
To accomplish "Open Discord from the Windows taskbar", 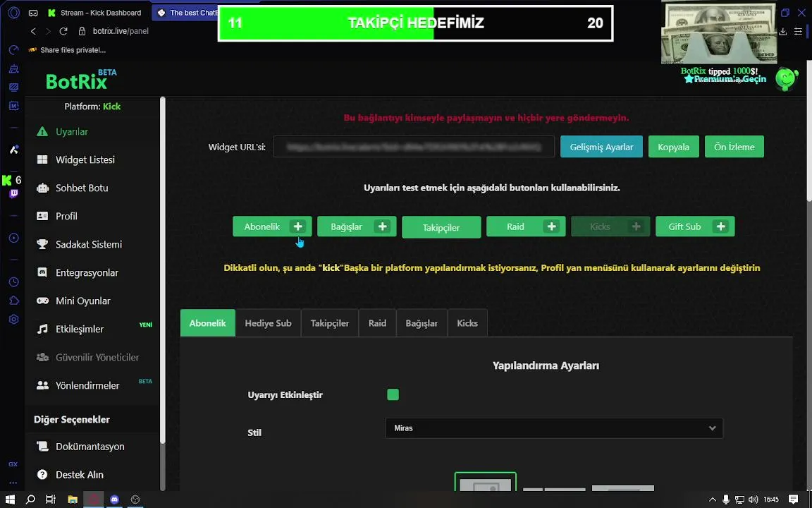I will pyautogui.click(x=114, y=500).
